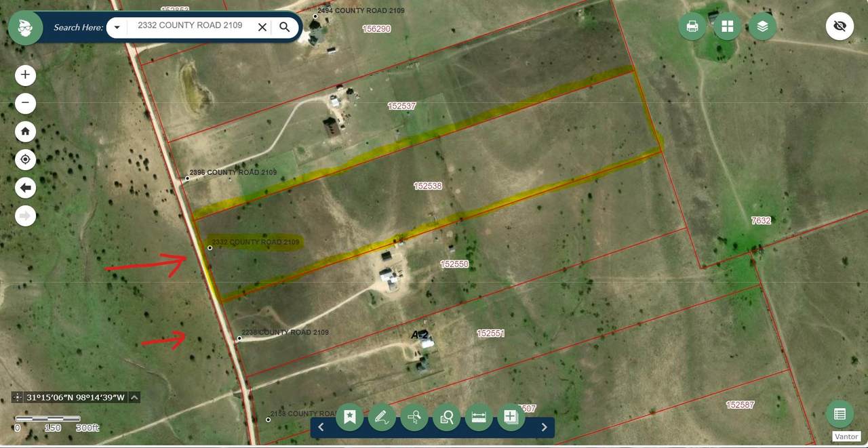Open the map layers list
Image resolution: width=868 pixels, height=448 pixels.
(x=763, y=26)
